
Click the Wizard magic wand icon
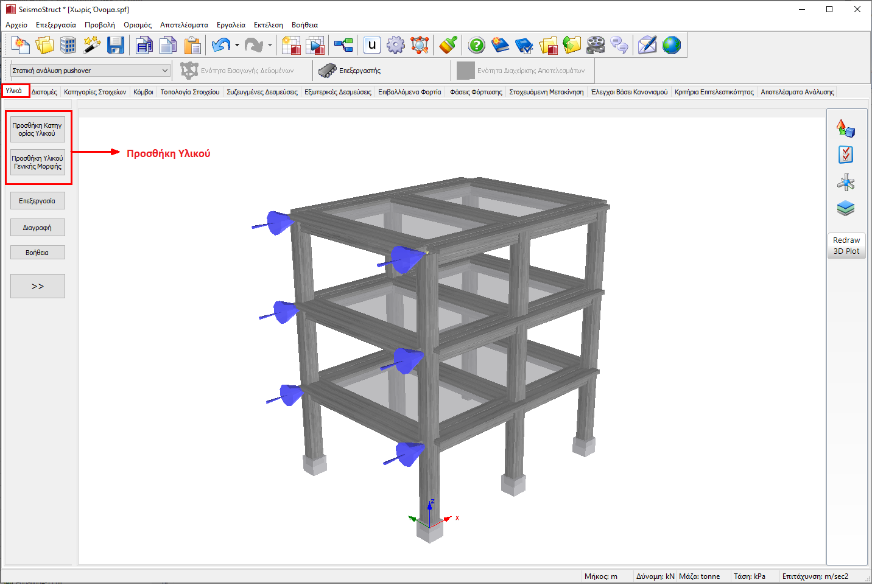[91, 45]
